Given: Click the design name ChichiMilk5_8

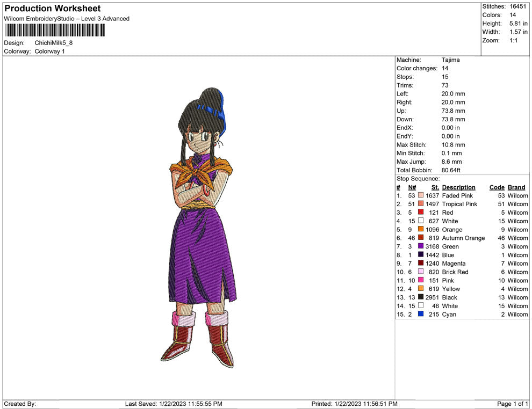Looking at the screenshot, I should [x=54, y=43].
